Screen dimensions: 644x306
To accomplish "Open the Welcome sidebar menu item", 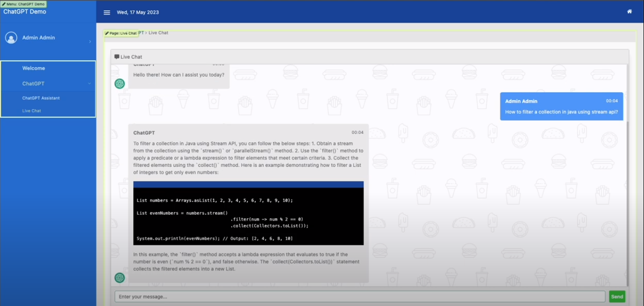I will [x=33, y=68].
